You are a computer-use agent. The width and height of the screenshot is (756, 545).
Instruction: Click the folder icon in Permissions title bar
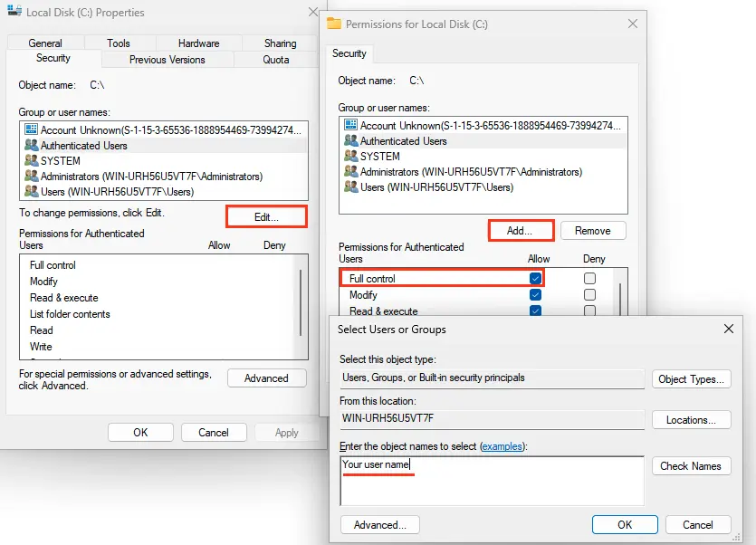click(334, 24)
